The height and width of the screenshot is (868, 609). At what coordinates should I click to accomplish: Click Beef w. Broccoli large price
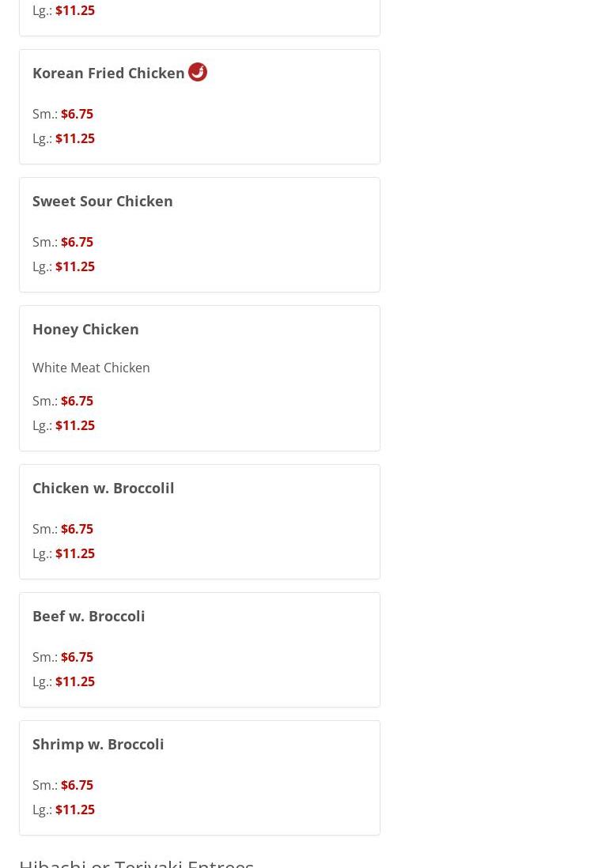(75, 681)
